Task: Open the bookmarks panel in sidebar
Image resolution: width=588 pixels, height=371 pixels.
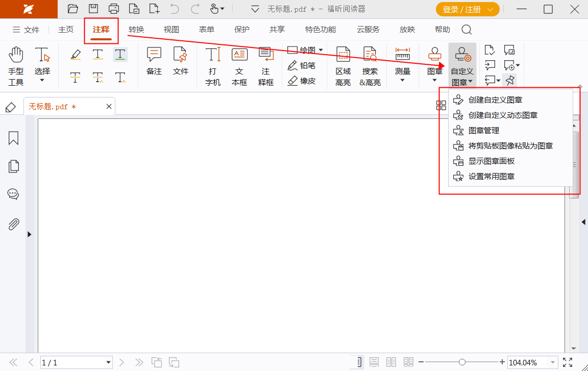Action: coord(13,138)
